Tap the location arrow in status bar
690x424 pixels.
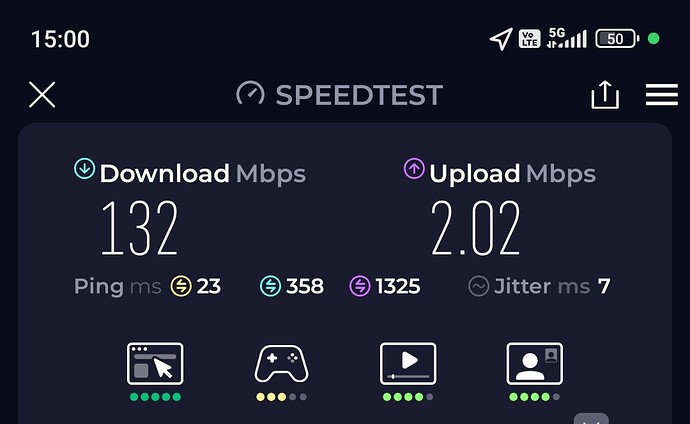(501, 39)
